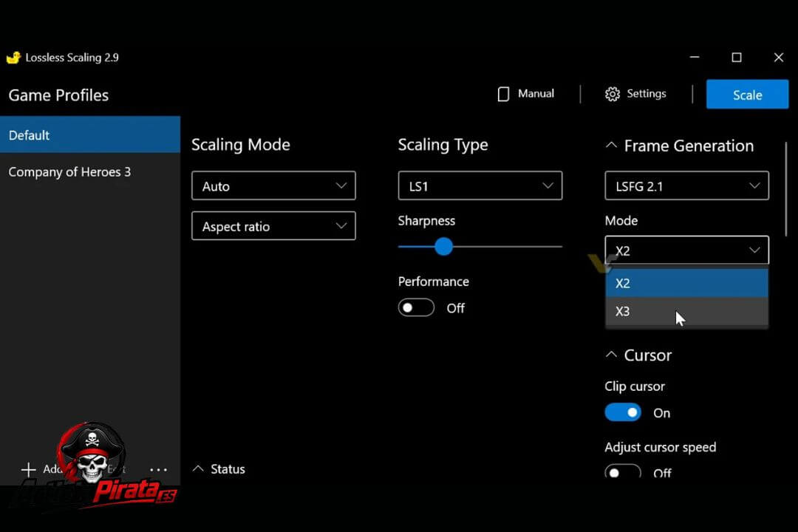The width and height of the screenshot is (798, 532).
Task: Minimize the Lossless Scaling window
Action: [694, 58]
